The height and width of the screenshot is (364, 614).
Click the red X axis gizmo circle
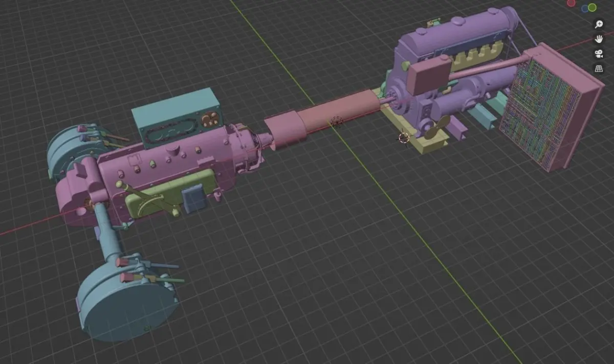(x=571, y=3)
